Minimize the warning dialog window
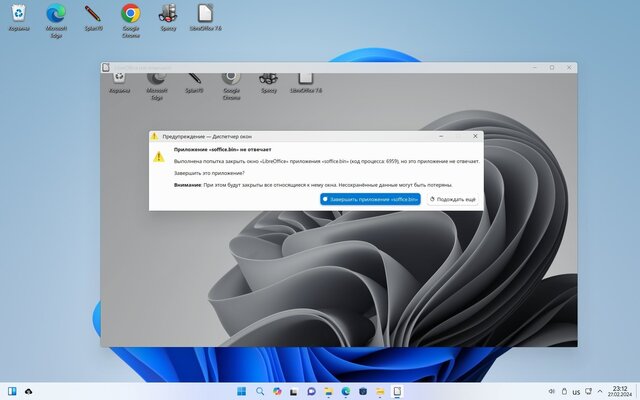 click(x=441, y=135)
